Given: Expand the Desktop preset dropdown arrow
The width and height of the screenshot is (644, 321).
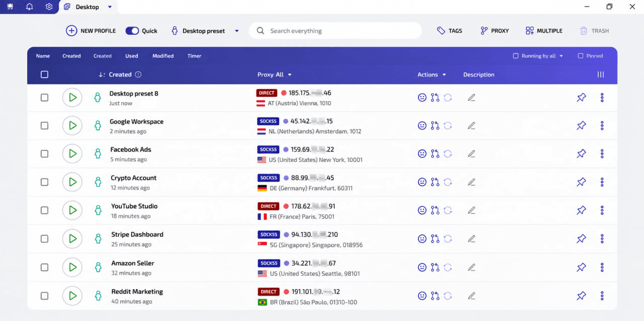Looking at the screenshot, I should (x=237, y=31).
